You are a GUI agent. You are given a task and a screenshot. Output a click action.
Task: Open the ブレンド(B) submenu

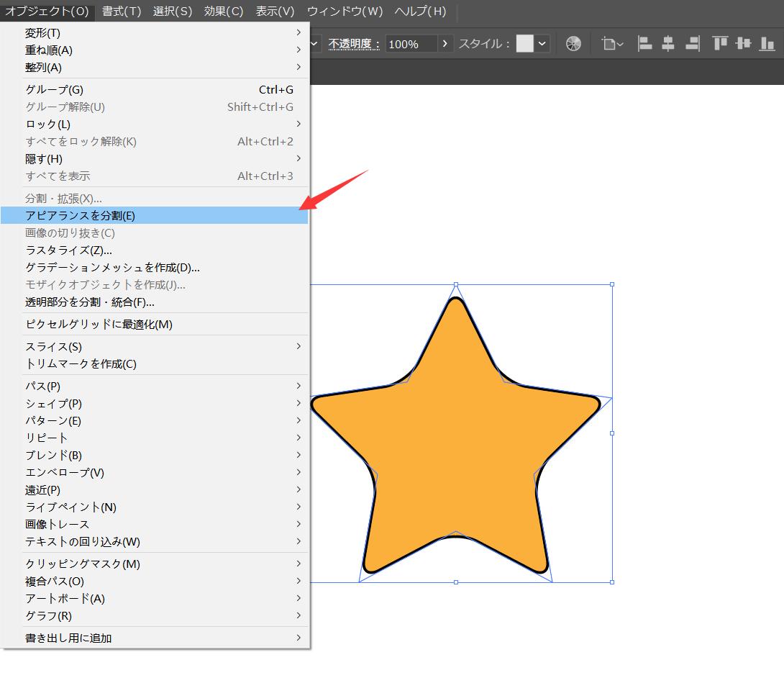click(155, 456)
